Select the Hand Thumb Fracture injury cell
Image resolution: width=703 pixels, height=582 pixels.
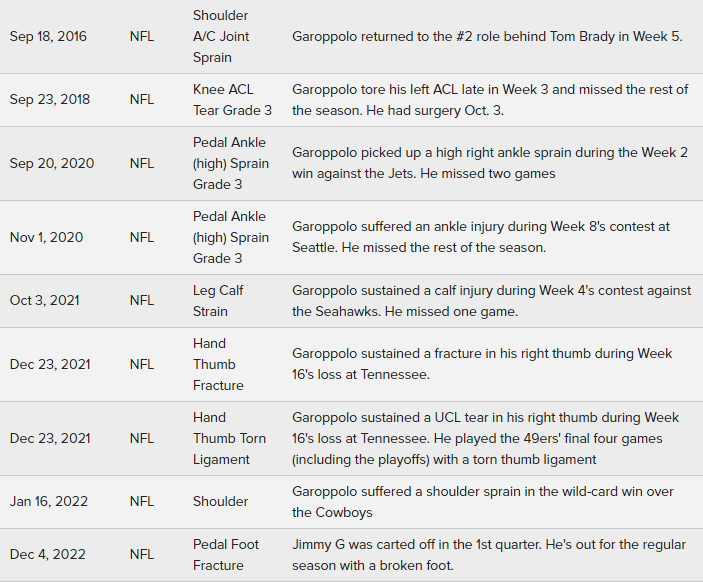(x=218, y=364)
